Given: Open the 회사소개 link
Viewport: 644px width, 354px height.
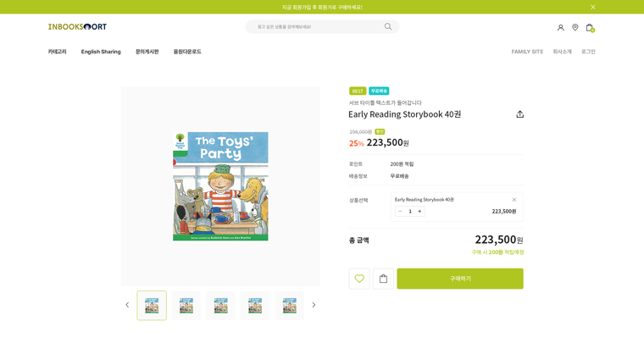Looking at the screenshot, I should pyautogui.click(x=563, y=52).
